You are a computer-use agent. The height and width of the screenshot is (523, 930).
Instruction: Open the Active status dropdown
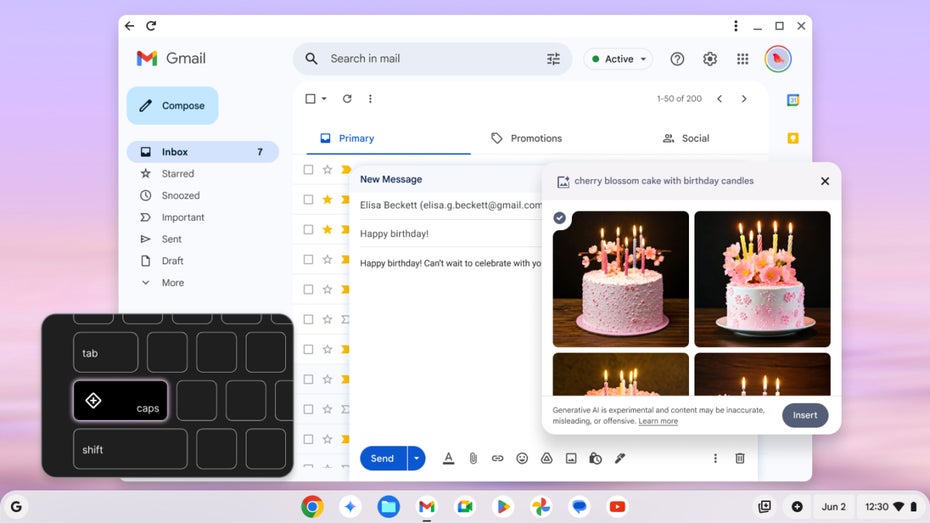click(x=619, y=59)
